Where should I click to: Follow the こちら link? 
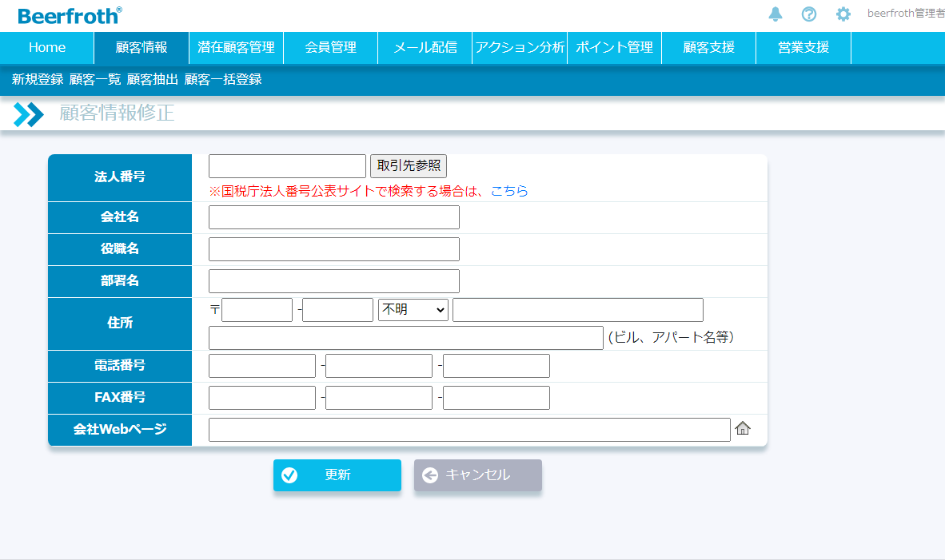(509, 191)
